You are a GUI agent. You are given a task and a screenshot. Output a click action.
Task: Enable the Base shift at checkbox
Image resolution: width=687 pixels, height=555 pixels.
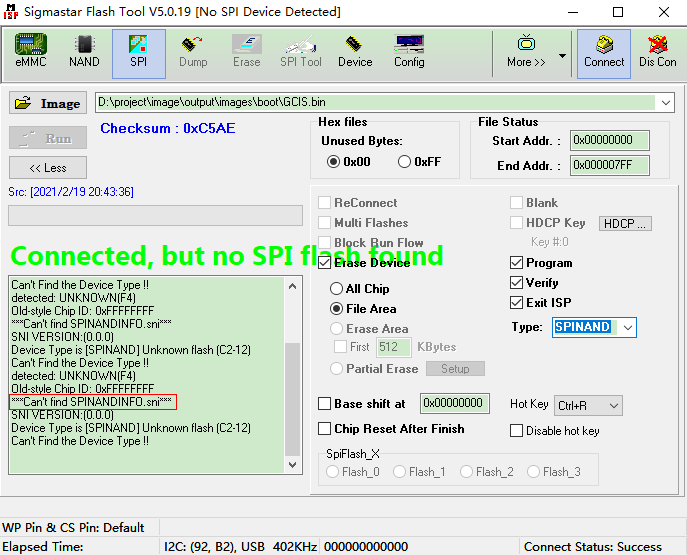pyautogui.click(x=324, y=403)
